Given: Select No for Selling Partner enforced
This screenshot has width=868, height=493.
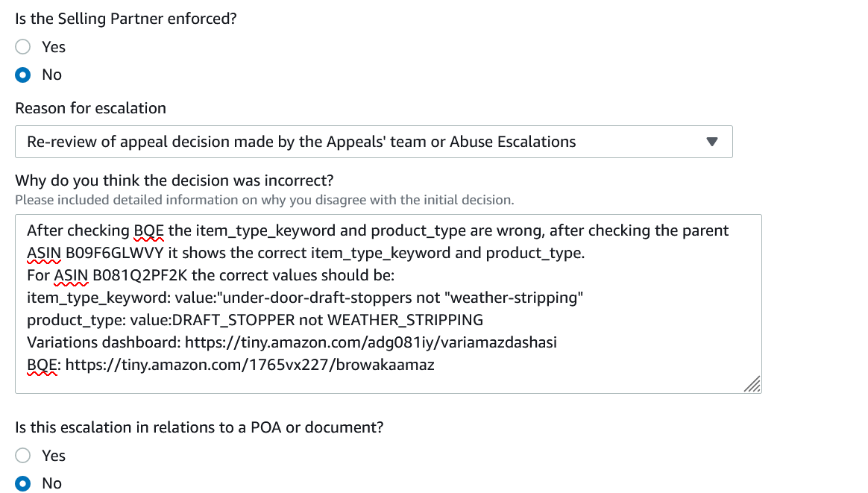Looking at the screenshot, I should point(22,75).
